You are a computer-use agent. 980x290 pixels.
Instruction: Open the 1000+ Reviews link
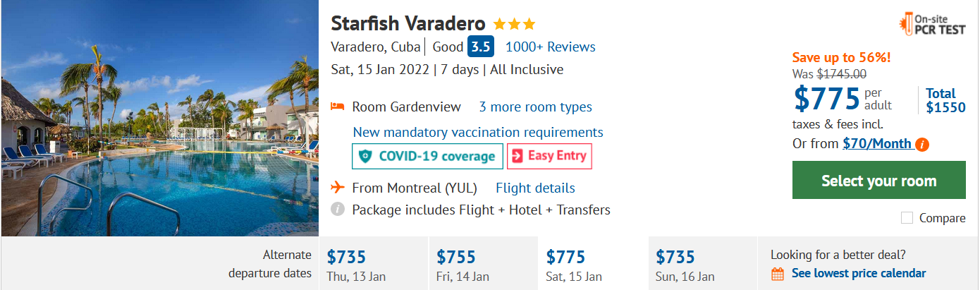pyautogui.click(x=550, y=47)
